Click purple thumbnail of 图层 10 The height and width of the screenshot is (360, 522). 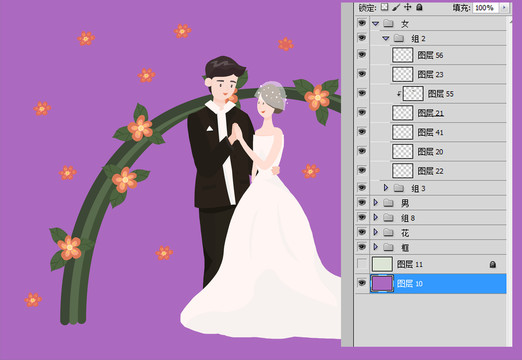point(382,284)
